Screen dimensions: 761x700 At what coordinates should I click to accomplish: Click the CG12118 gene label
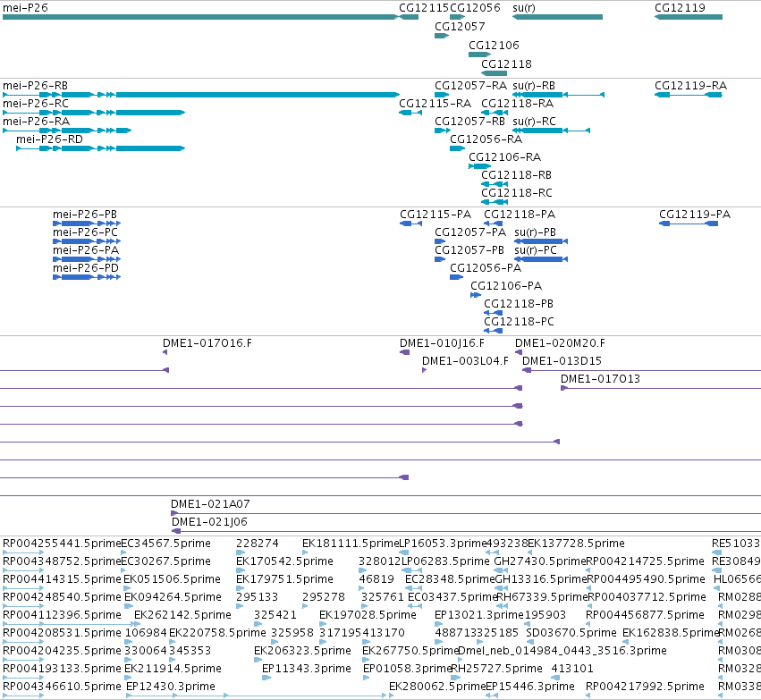[x=506, y=64]
